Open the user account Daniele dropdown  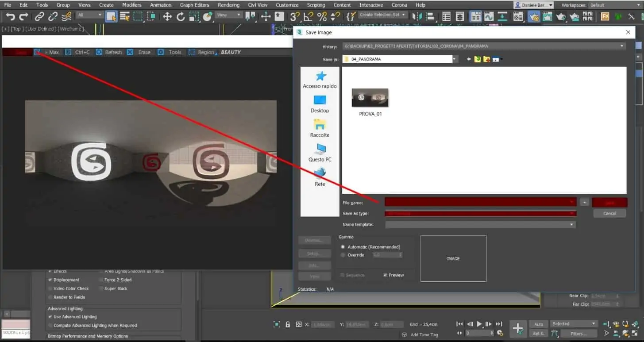coord(533,5)
